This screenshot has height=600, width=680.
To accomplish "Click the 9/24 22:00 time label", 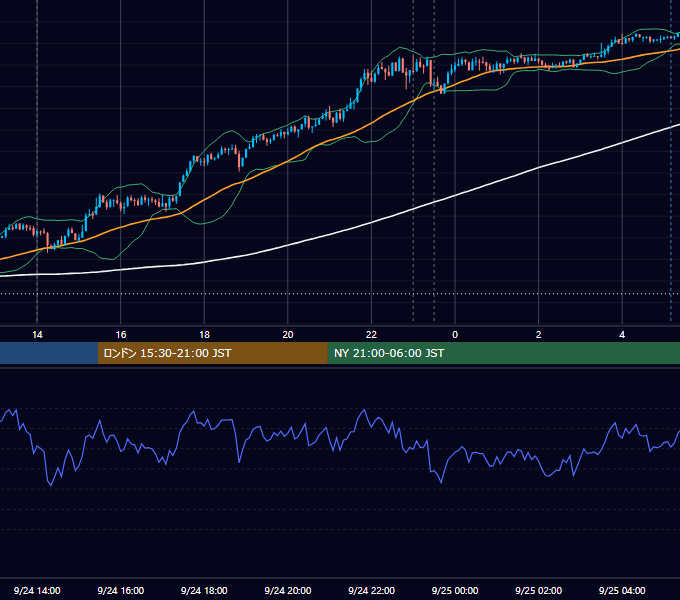I will 371,590.
